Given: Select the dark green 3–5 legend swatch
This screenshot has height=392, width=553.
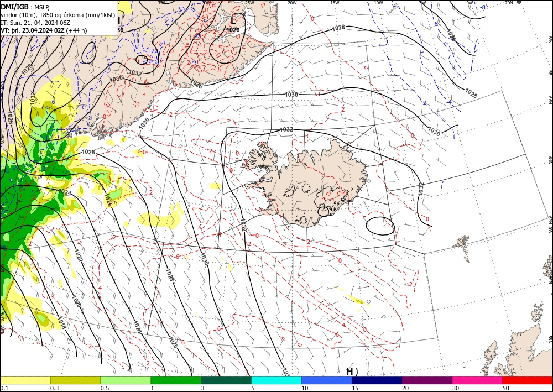Looking at the screenshot, I should coord(226,380).
